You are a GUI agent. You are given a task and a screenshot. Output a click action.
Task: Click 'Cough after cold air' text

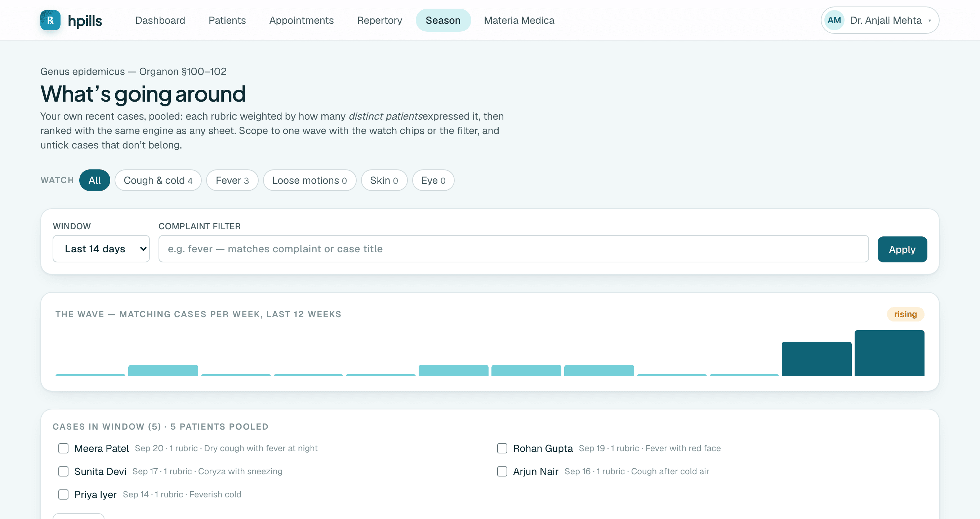coord(670,472)
